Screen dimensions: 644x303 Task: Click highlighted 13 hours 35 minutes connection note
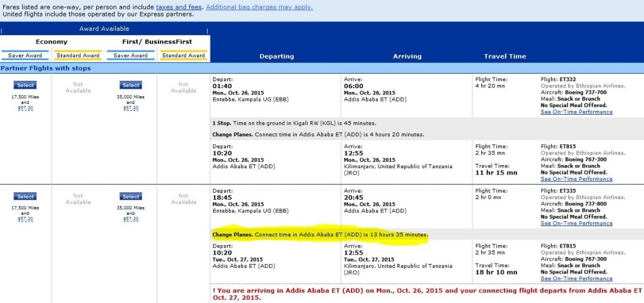coord(320,235)
